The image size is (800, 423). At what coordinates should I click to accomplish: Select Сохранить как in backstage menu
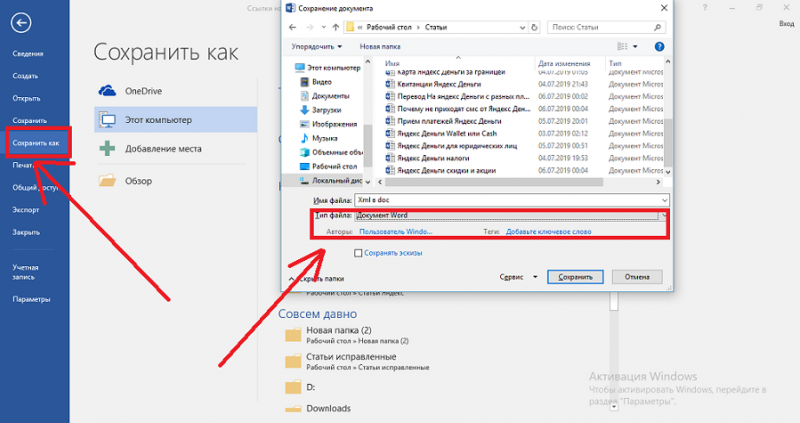pyautogui.click(x=36, y=143)
